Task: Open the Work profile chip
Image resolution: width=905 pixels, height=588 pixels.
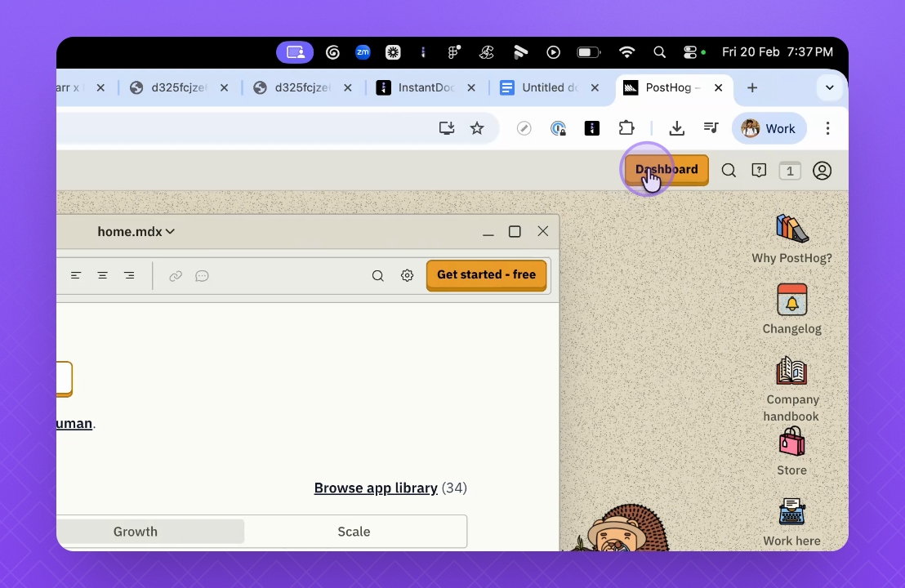Action: point(769,128)
